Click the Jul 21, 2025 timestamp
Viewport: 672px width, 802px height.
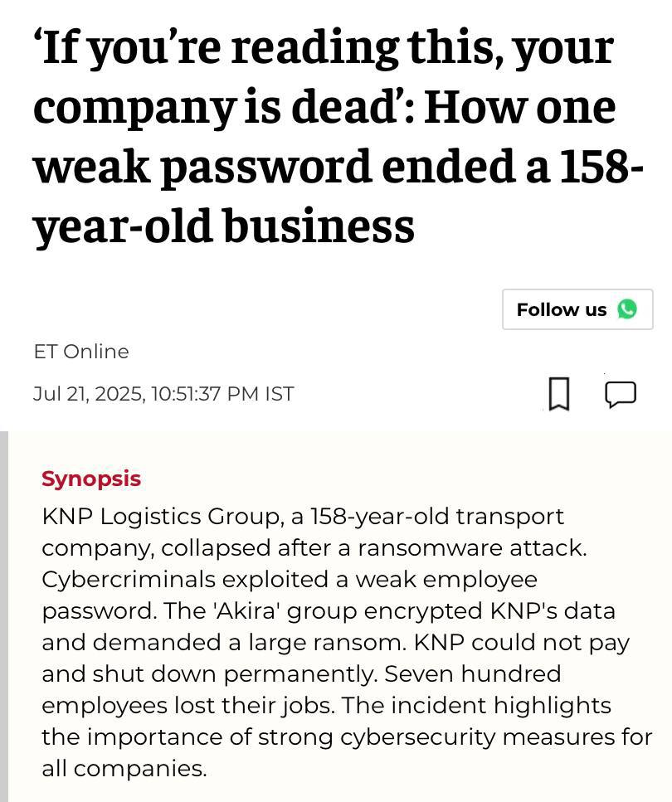[163, 393]
